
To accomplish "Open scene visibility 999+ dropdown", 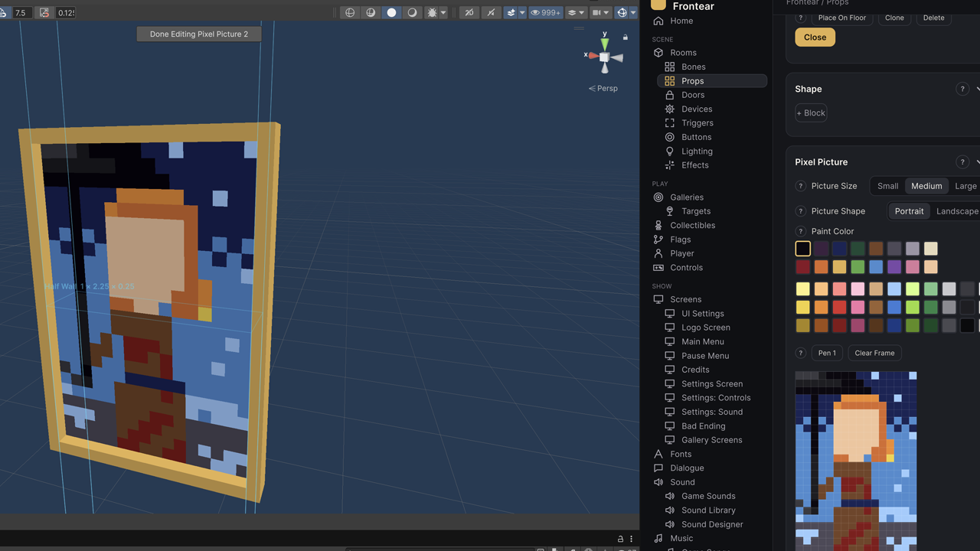I will pos(545,12).
